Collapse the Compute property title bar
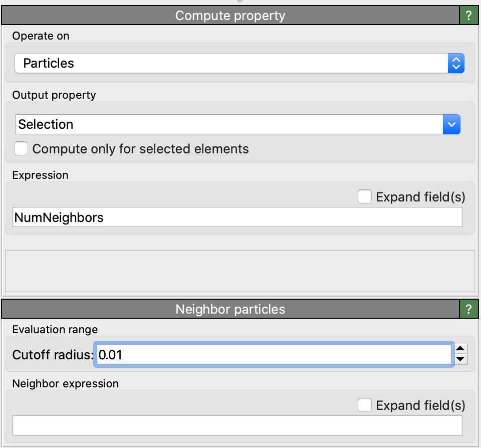The image size is (481, 448). pyautogui.click(x=230, y=16)
